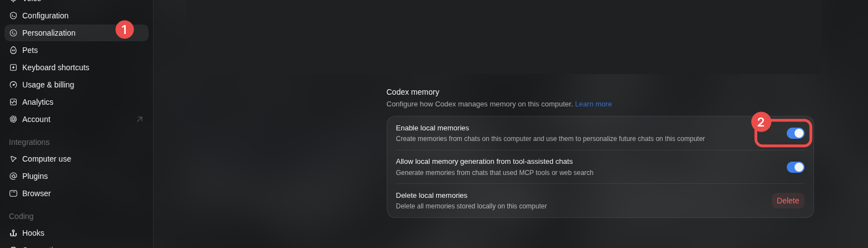Disable the Enable local memories toggle
Image resolution: width=868 pixels, height=248 pixels.
tap(795, 133)
